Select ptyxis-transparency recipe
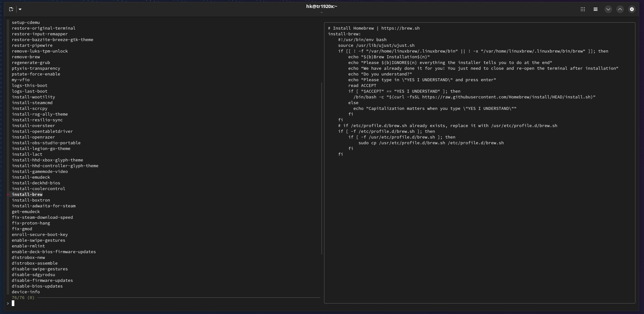 click(36, 68)
